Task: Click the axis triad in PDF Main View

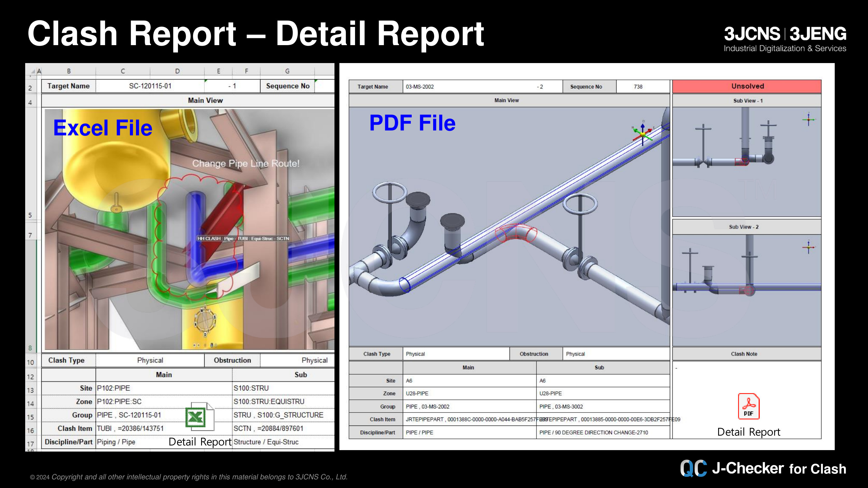Action: point(643,133)
